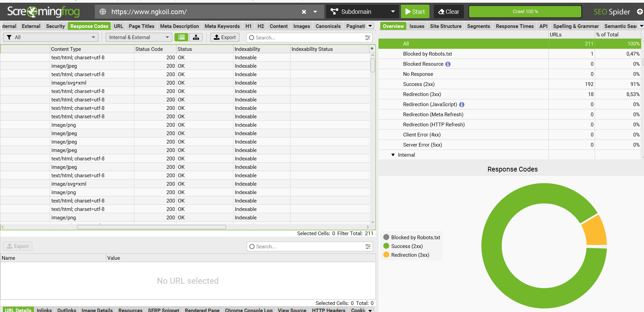Switch to list view icon
Screen dimensions: 644x312
(181, 37)
